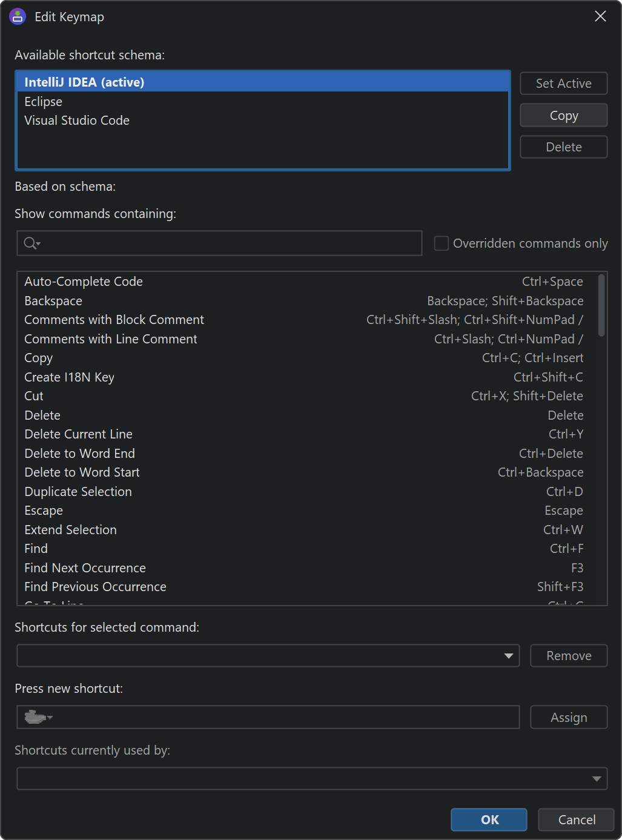Image resolution: width=622 pixels, height=840 pixels.
Task: Select Eclipse shortcut schema
Action: tap(44, 102)
